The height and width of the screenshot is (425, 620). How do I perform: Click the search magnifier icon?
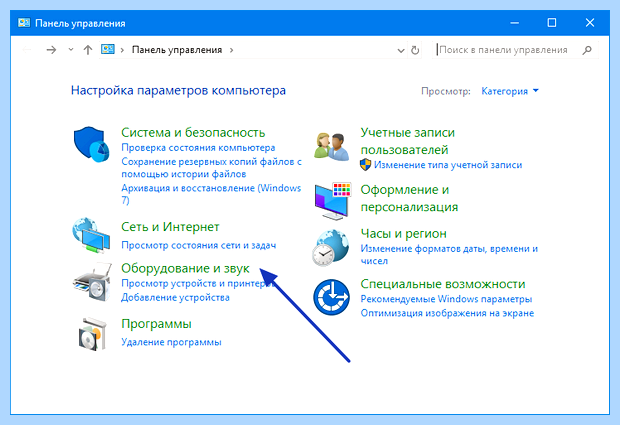pyautogui.click(x=587, y=50)
